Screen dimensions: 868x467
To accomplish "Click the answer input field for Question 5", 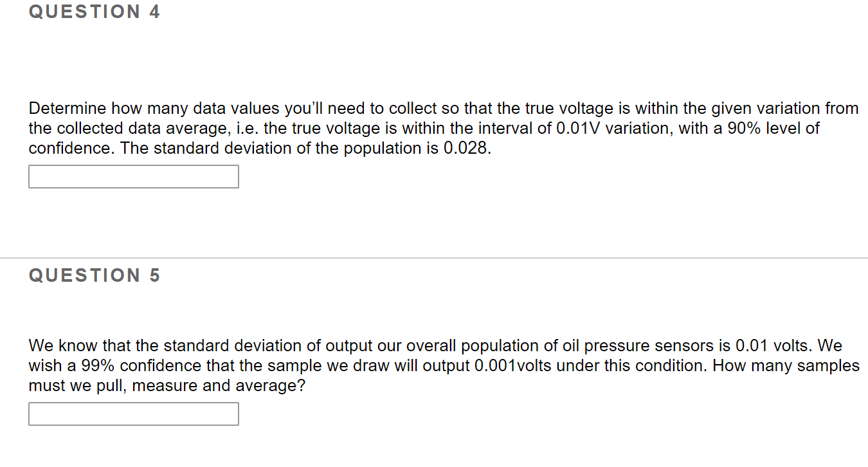I will tap(132, 414).
